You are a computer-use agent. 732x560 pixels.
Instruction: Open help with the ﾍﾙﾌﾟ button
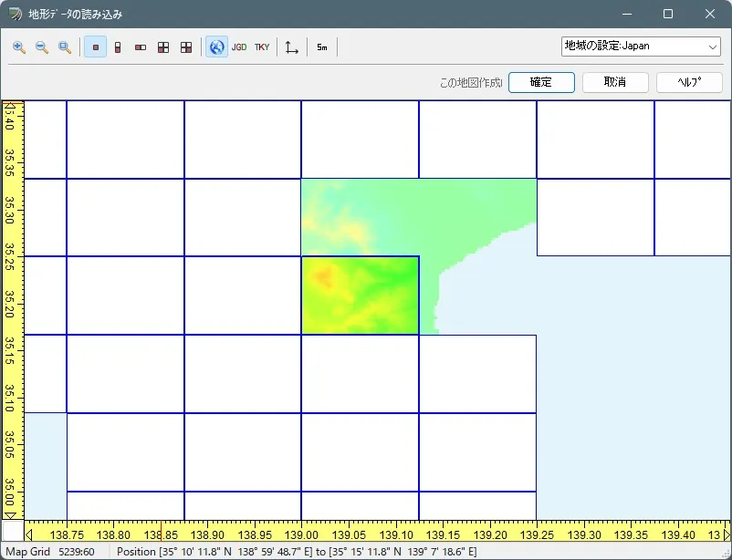(x=689, y=82)
